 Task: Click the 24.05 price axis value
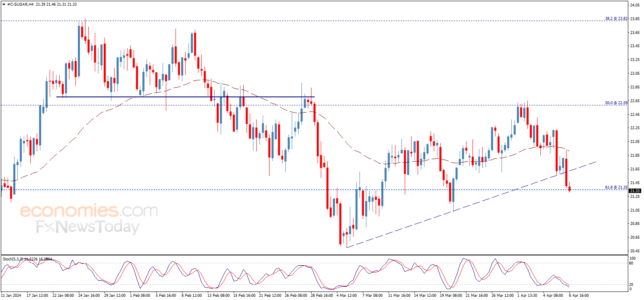click(x=635, y=5)
